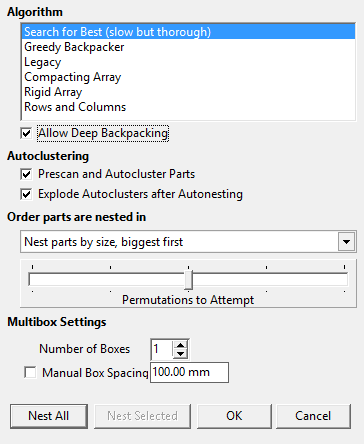Click the Nest All button
364x444 pixels.
(x=49, y=416)
